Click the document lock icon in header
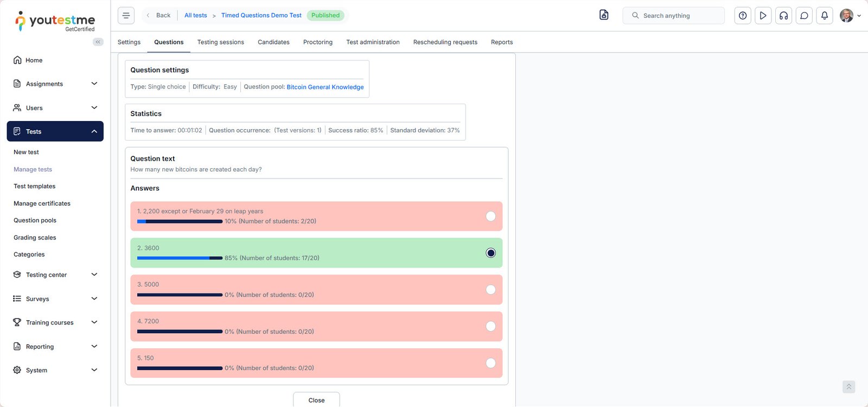Viewport: 868px width, 407px height. (x=604, y=15)
